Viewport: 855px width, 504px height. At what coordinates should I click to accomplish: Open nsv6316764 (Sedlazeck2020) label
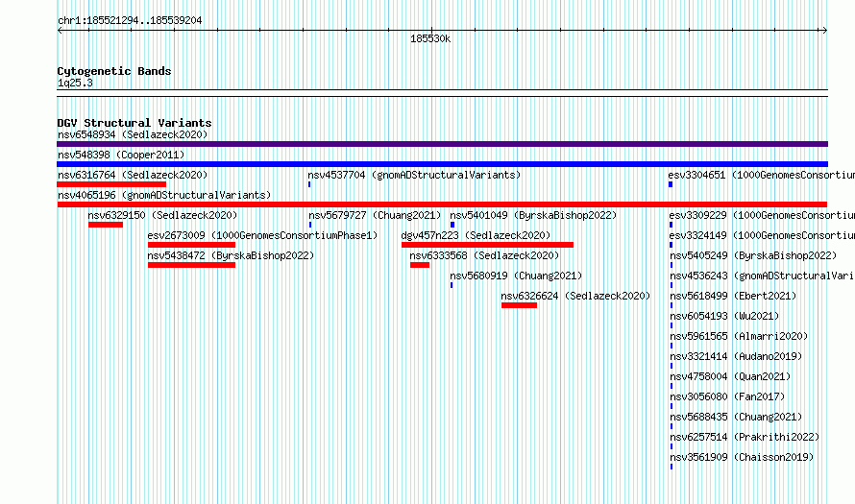pyautogui.click(x=133, y=175)
